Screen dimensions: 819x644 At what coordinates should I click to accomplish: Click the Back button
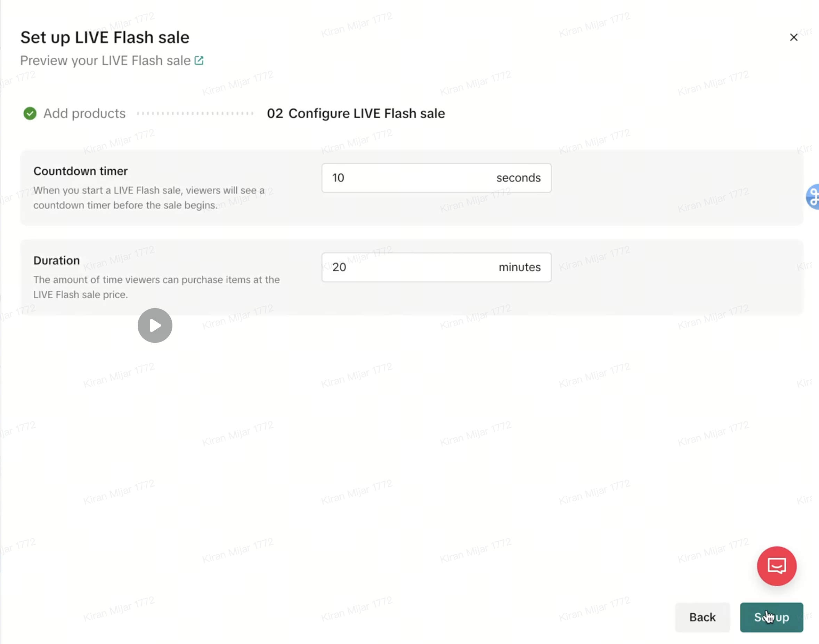click(702, 617)
